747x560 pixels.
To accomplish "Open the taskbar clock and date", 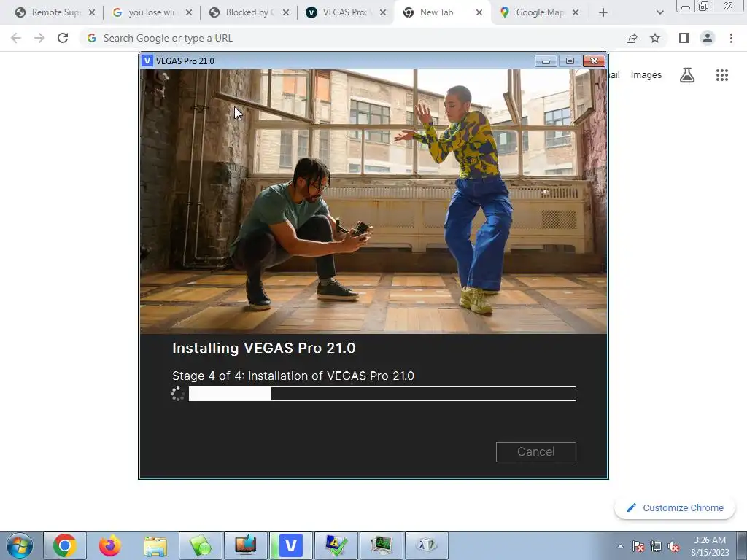I will click(x=710, y=546).
